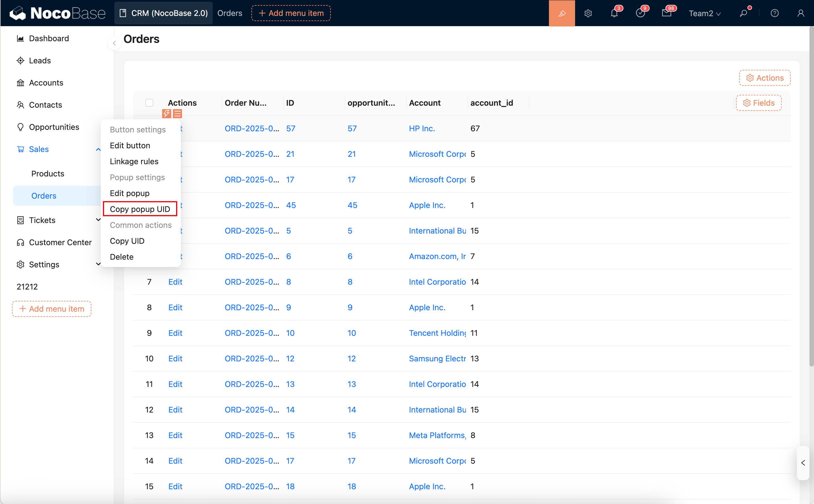Click the UI editor highlighter icon
814x504 pixels.
pos(561,13)
